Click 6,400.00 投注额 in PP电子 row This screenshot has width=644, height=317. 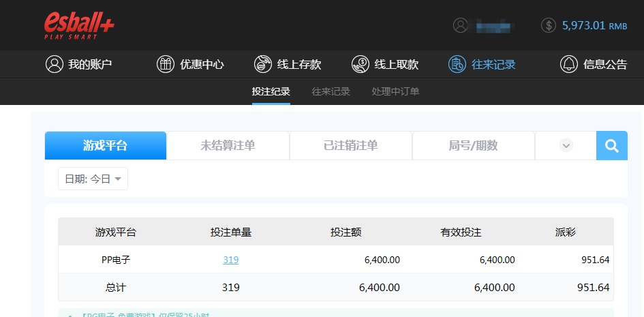(x=382, y=260)
